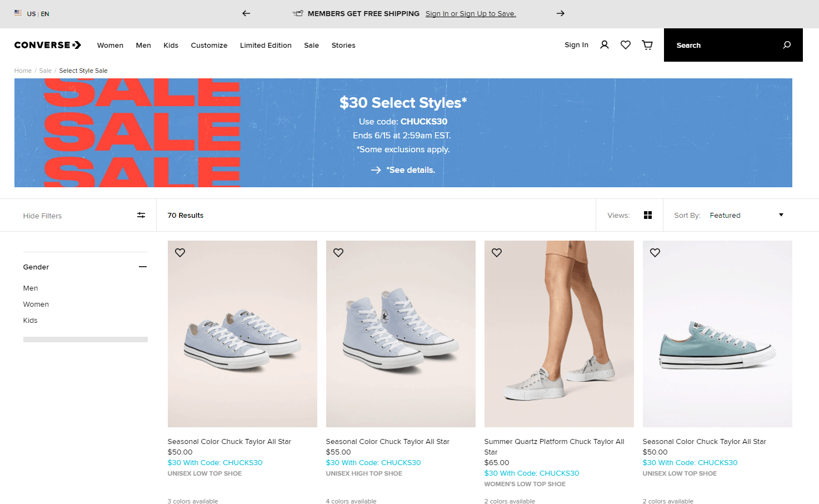Click the Search input field

tap(733, 45)
